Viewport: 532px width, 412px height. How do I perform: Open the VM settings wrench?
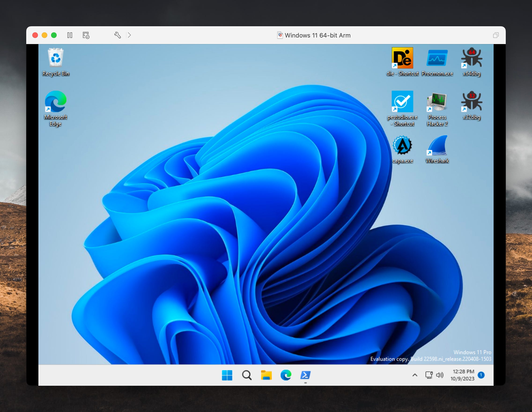click(x=117, y=35)
